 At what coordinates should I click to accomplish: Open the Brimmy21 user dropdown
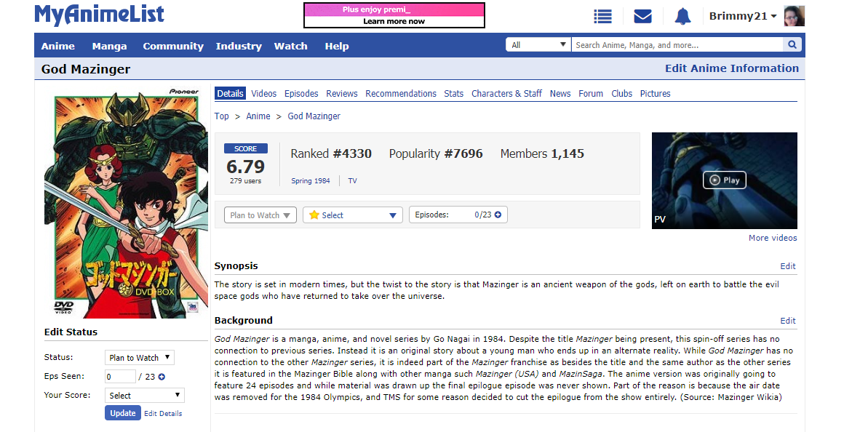pyautogui.click(x=742, y=16)
